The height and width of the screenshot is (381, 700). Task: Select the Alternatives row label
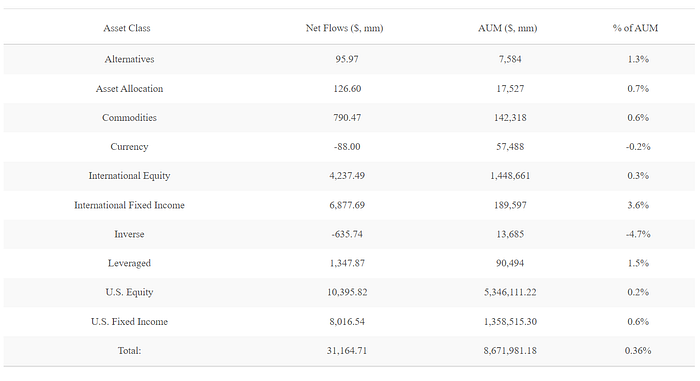tap(129, 59)
